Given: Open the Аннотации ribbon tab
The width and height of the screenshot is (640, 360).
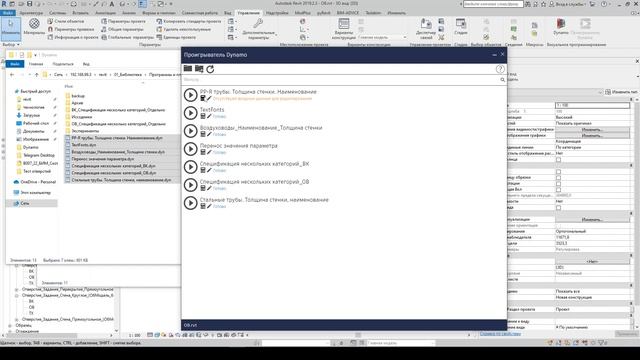Looking at the screenshot, I should (x=105, y=13).
